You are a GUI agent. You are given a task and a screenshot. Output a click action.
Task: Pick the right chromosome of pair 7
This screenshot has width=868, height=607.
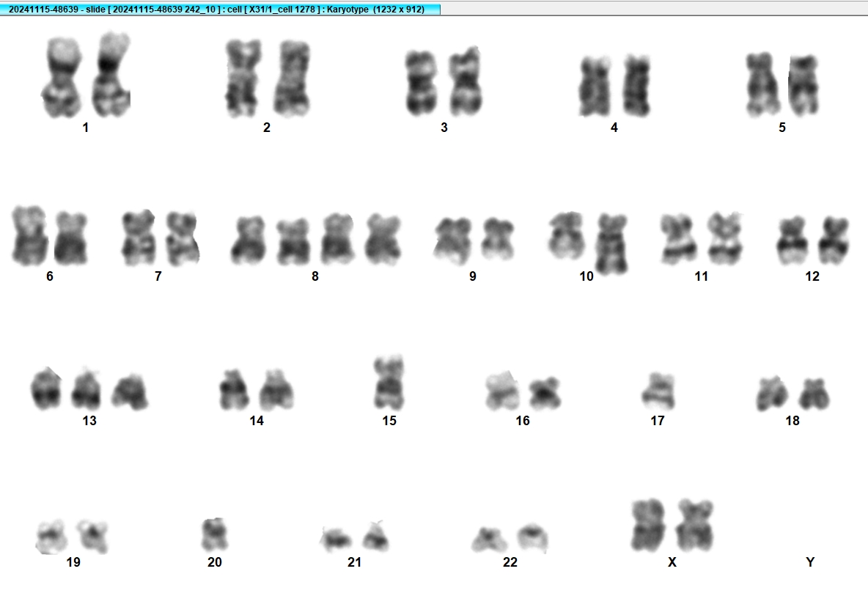pyautogui.click(x=182, y=238)
